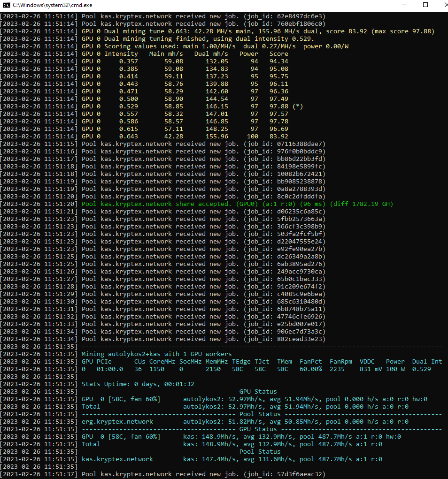Click the kas pool hashrate "147.4Mh/s"

tap(219, 459)
